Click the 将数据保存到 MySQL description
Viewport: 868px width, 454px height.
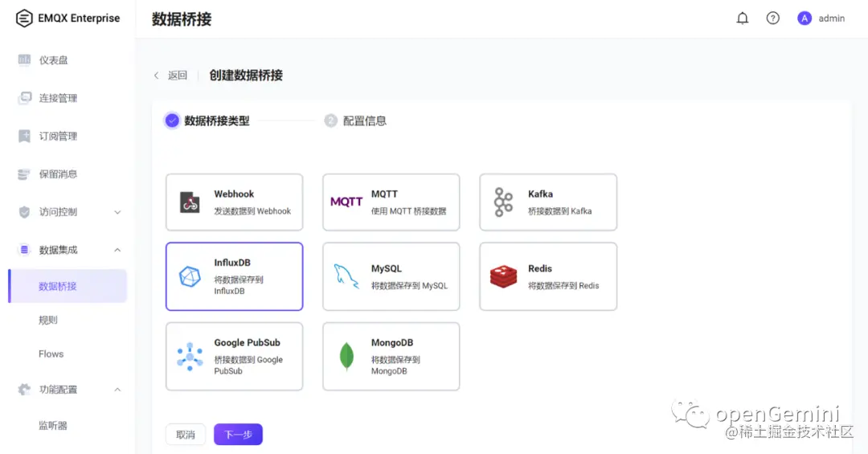pos(409,286)
